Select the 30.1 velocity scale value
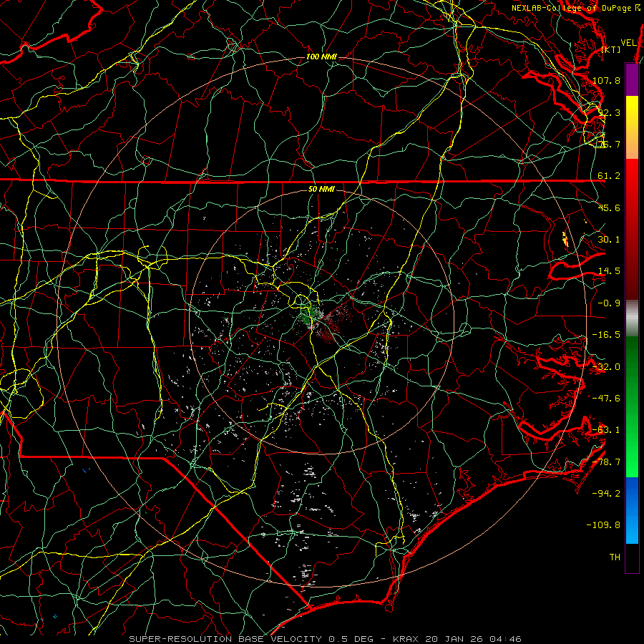The image size is (644, 644). (x=609, y=240)
